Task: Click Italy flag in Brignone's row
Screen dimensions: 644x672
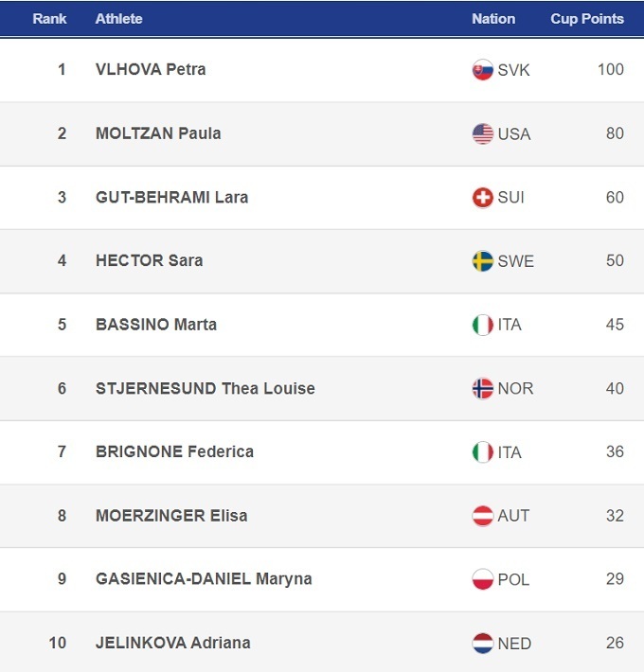Action: [x=483, y=452]
